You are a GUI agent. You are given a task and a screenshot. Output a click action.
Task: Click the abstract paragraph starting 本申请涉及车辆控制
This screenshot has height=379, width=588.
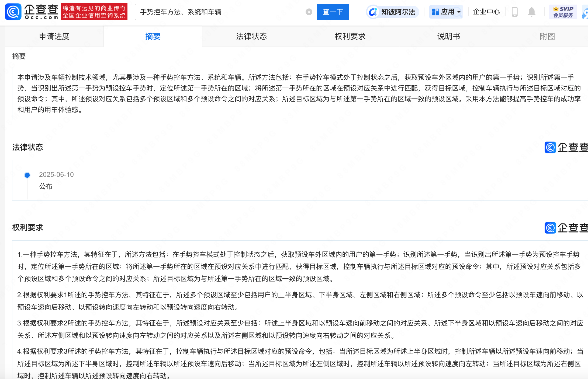coord(299,93)
